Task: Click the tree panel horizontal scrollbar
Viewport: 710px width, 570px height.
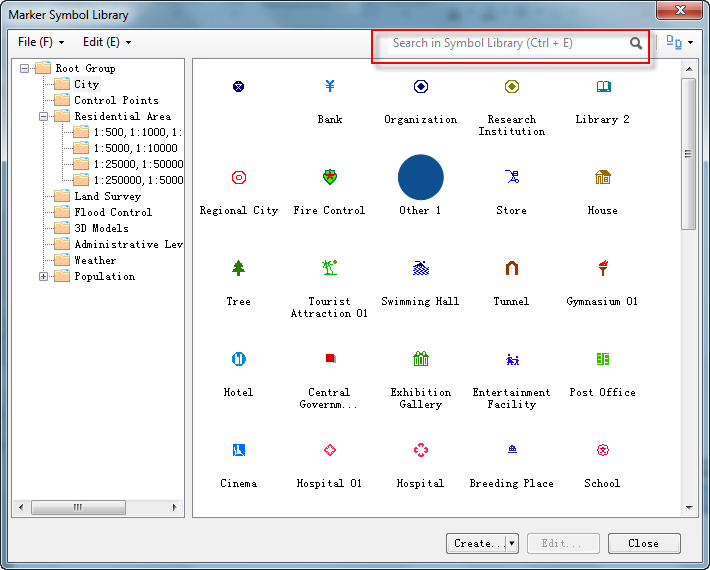Action: click(x=98, y=508)
